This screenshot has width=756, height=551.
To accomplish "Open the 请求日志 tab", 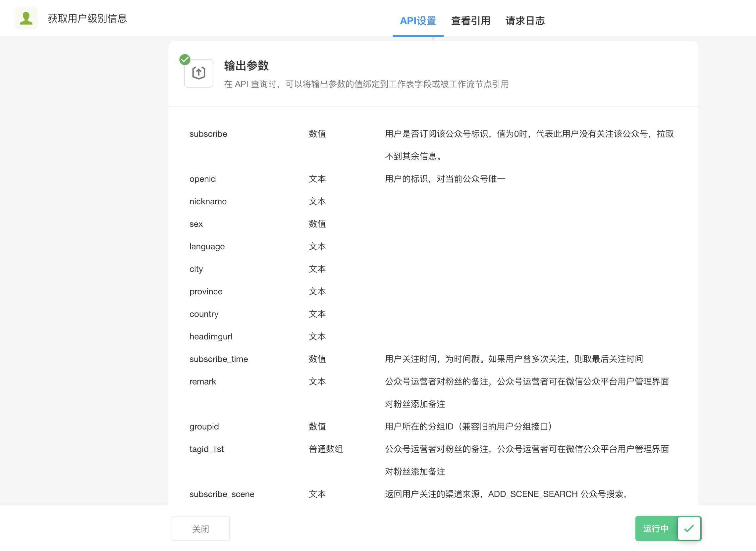I will (x=525, y=21).
